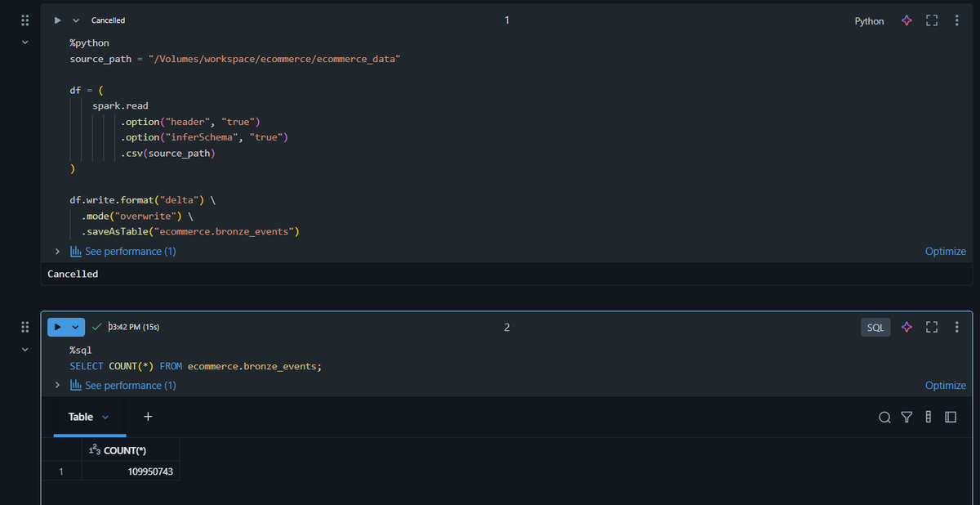Place cursor on the saveAsTable code line
Screen dimensions: 980x505
pos(190,231)
